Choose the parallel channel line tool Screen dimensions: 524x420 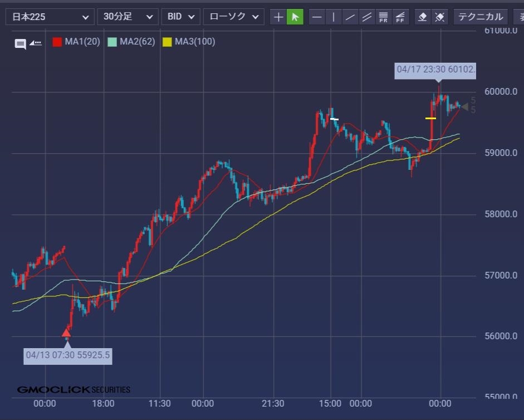coord(366,17)
